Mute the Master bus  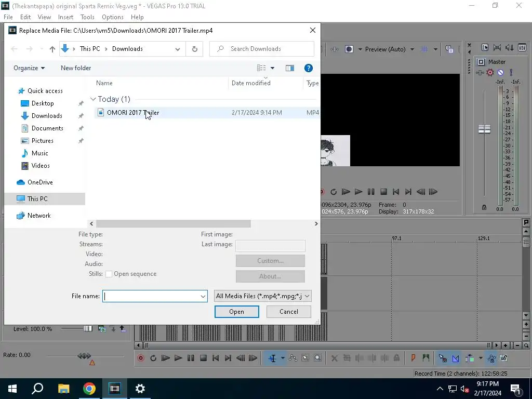point(500,72)
